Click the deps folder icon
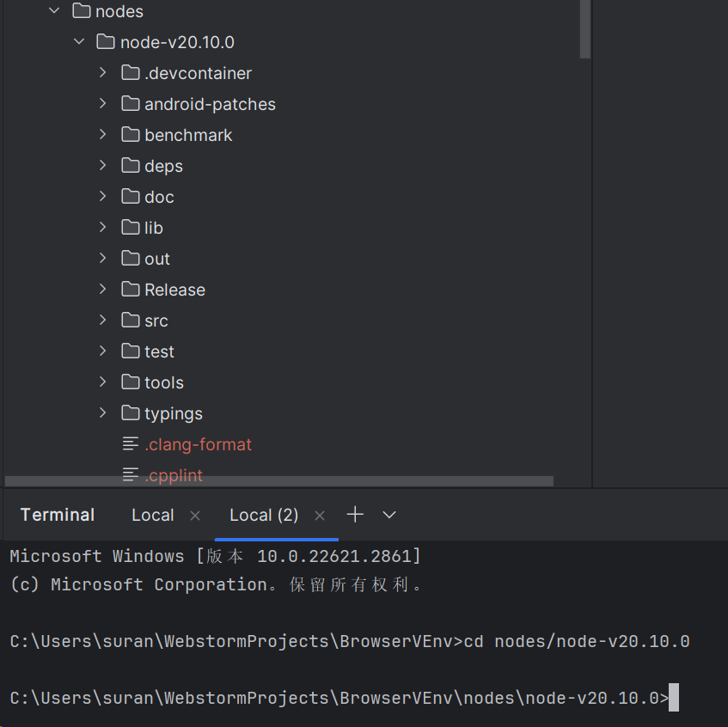 click(131, 166)
